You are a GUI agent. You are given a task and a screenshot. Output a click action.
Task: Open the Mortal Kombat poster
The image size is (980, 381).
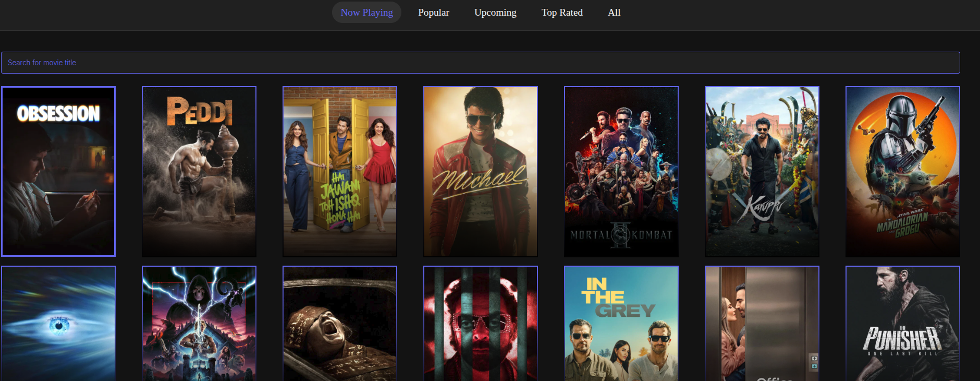coord(621,171)
